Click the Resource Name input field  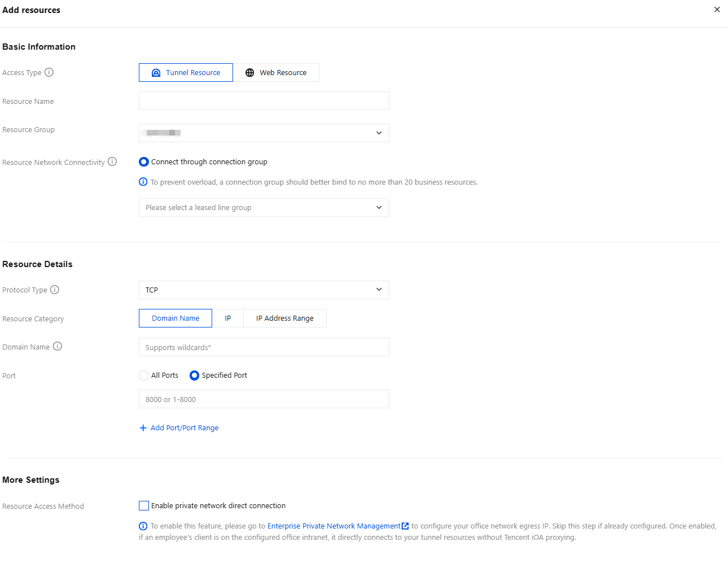coord(264,101)
